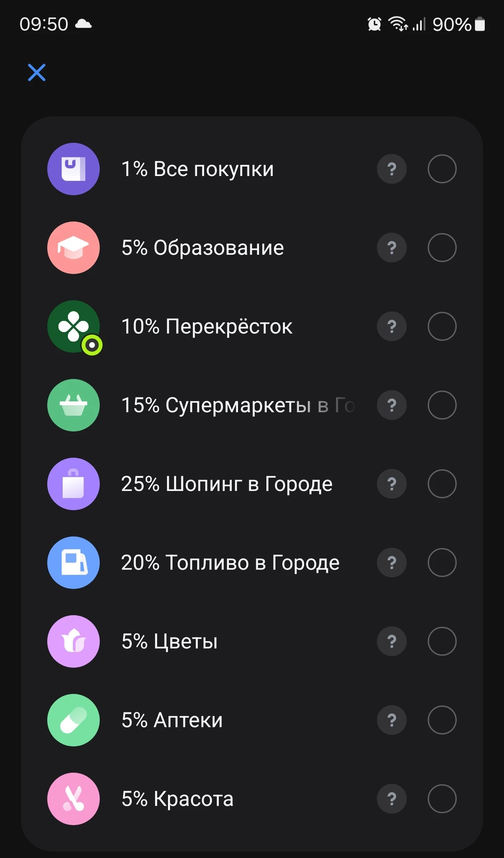This screenshot has width=504, height=858.
Task: Tap the shopping basket Супермаркеты icon
Action: [x=73, y=405]
